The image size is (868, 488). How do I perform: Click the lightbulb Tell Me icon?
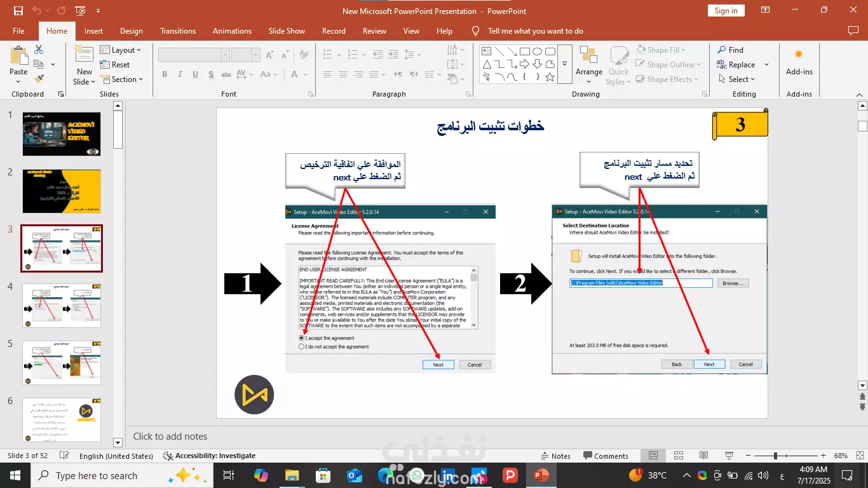coord(475,30)
